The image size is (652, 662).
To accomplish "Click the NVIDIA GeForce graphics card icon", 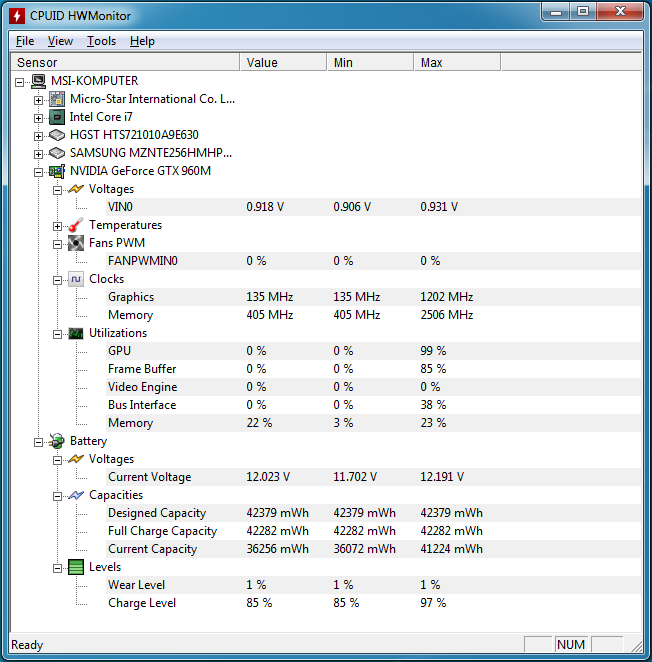I will pos(57,171).
